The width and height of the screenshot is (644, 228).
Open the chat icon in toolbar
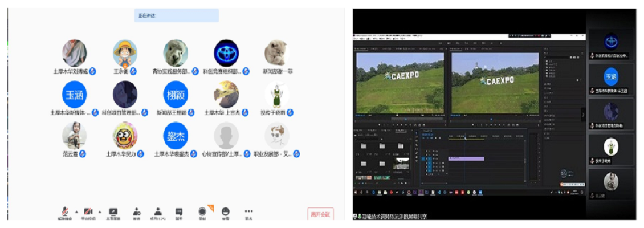(x=179, y=211)
